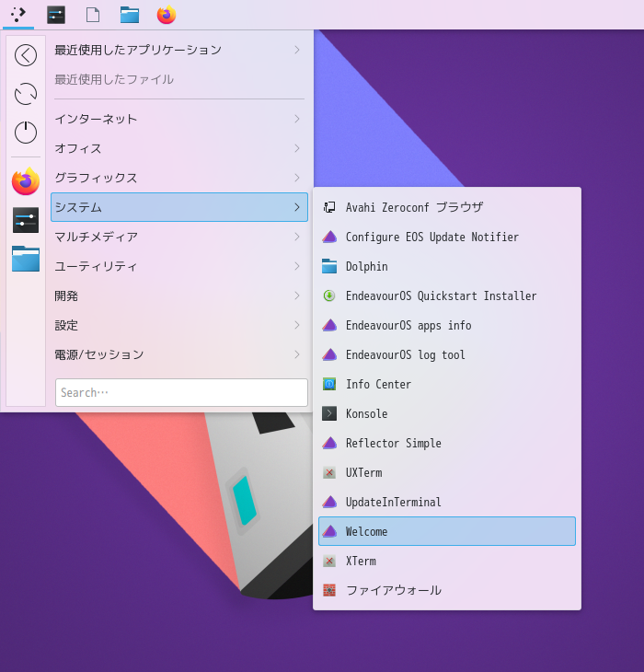
Task: Click the Dolphin folder icon in the submenu
Action: (x=329, y=266)
